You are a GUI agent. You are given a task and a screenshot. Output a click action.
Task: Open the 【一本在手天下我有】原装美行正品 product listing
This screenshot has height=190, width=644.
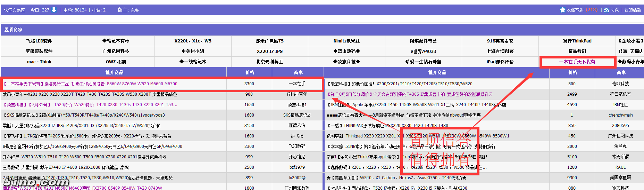click(90, 84)
